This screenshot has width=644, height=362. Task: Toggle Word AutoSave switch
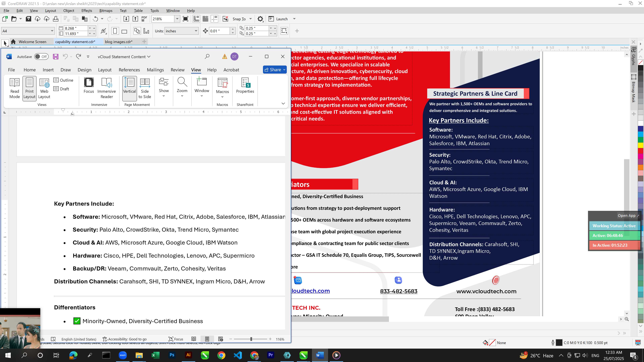click(41, 57)
